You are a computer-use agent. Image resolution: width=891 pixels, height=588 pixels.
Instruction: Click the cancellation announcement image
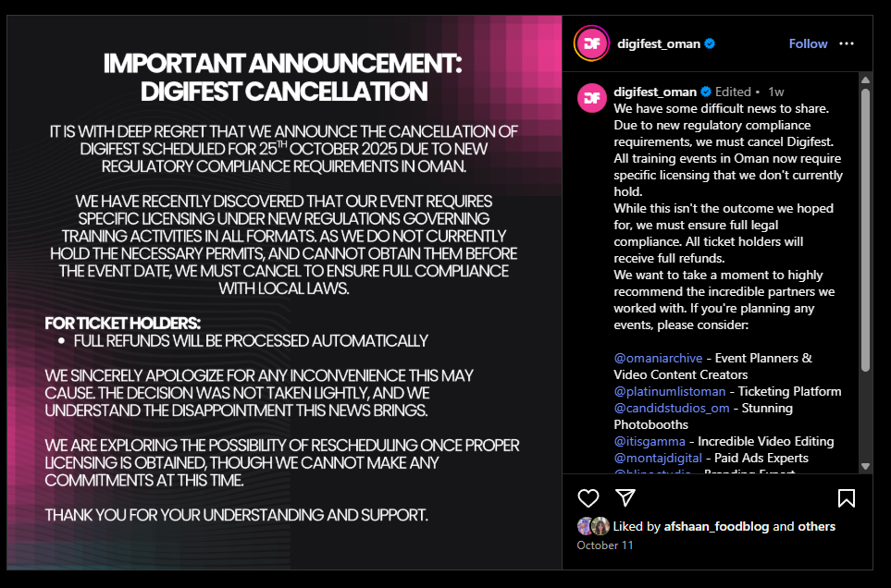pos(284,291)
